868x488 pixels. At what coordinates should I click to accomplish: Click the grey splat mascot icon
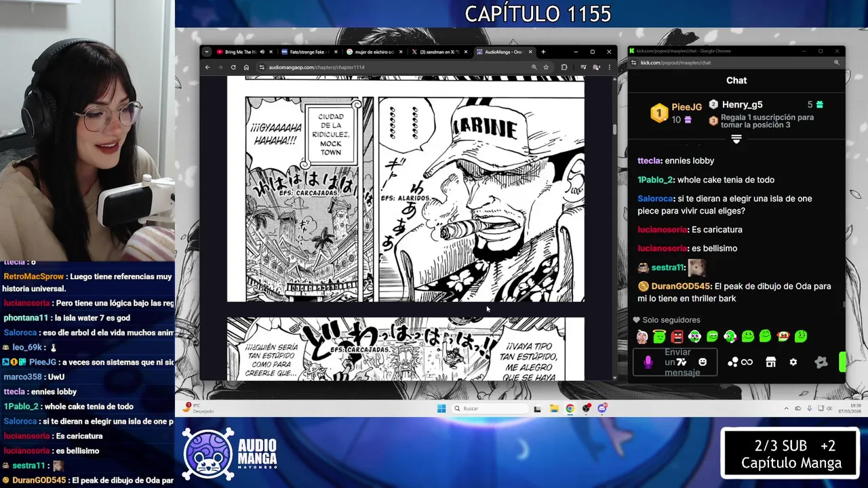pyautogui.click(x=821, y=363)
